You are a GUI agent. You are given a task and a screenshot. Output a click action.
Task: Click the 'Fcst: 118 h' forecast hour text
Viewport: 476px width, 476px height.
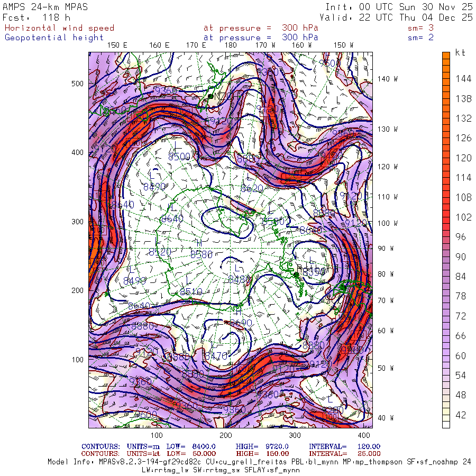click(x=36, y=17)
